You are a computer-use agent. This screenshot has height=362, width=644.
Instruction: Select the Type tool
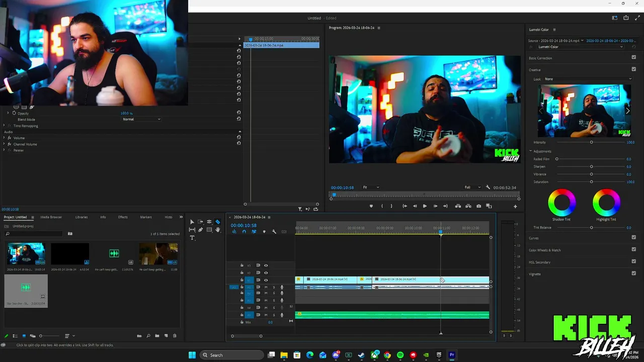[x=192, y=238]
